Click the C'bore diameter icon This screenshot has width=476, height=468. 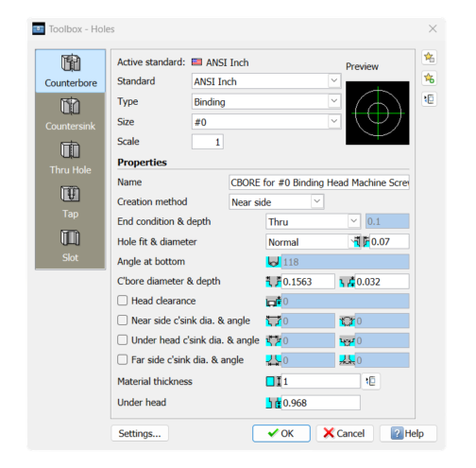[273, 282]
